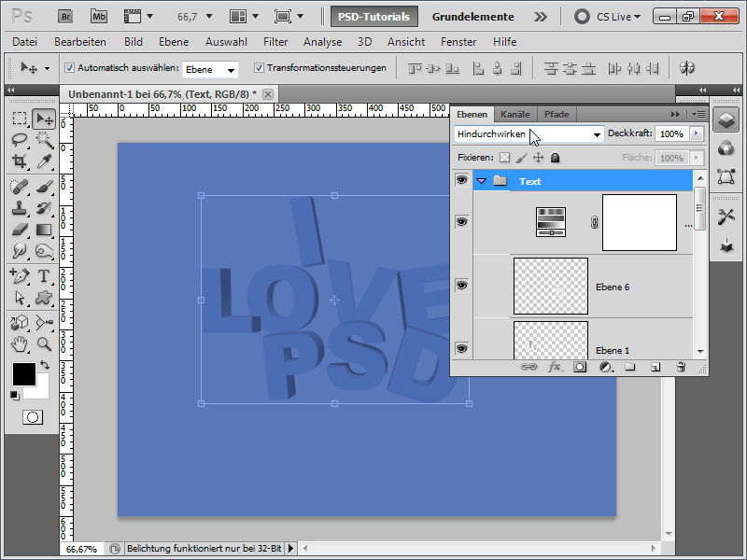Open the Filter menu
This screenshot has width=747, height=560.
[x=275, y=42]
